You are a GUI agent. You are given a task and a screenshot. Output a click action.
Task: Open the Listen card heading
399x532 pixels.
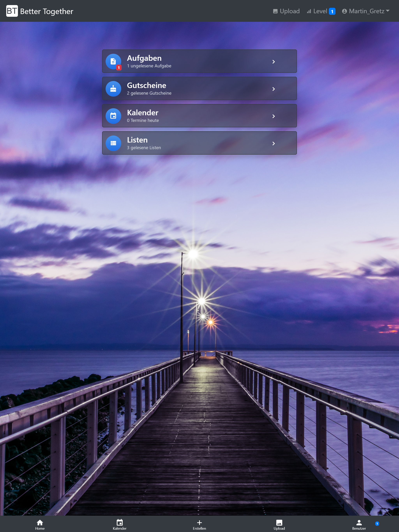coord(137,140)
